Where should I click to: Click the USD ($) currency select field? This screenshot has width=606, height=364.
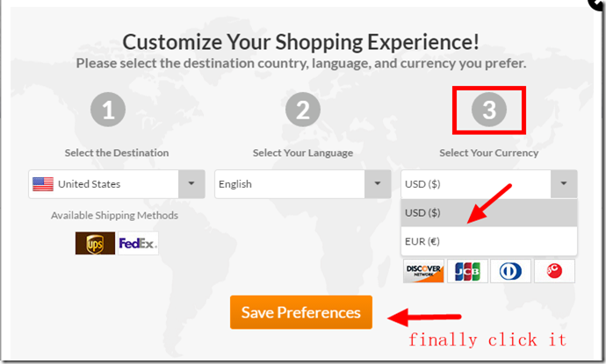tap(475, 184)
